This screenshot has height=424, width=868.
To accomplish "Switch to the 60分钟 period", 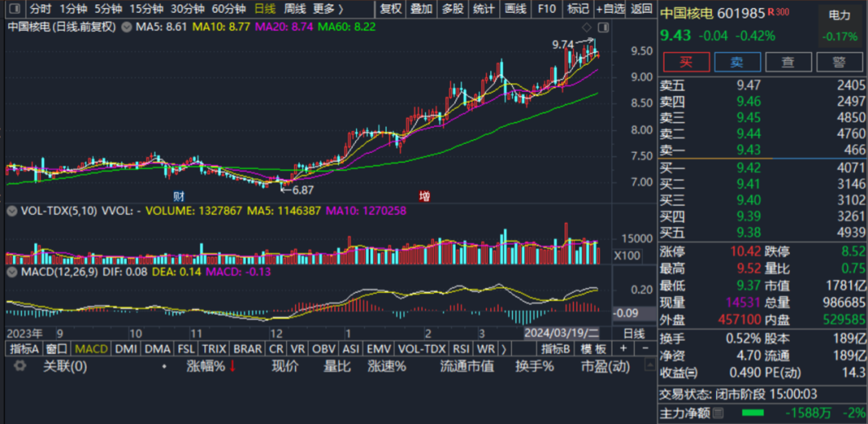I will (228, 9).
